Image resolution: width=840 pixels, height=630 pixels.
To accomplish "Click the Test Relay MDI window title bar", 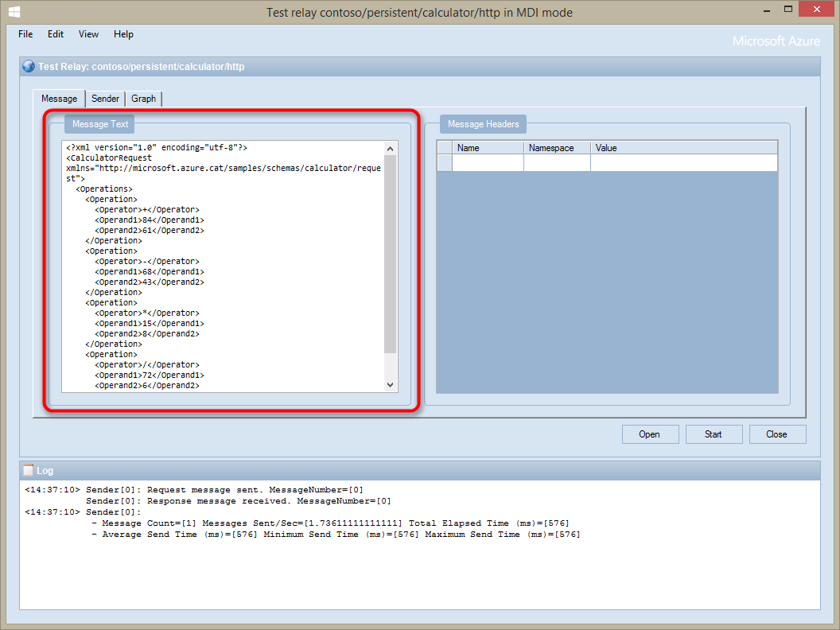I will point(420,67).
